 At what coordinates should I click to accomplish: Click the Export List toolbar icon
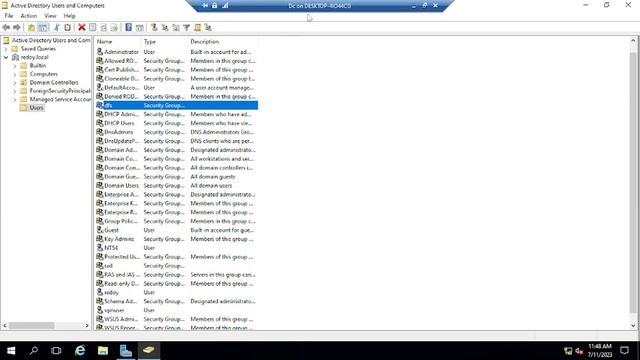point(114,27)
